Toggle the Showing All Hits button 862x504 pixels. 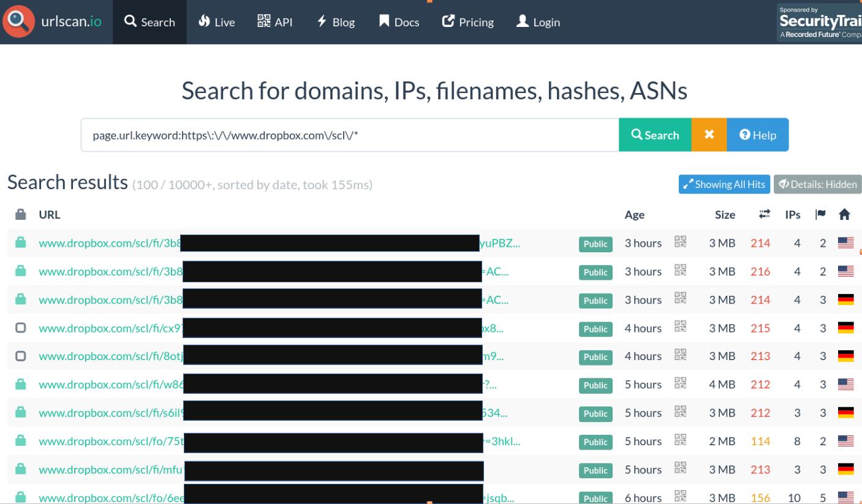pyautogui.click(x=724, y=184)
